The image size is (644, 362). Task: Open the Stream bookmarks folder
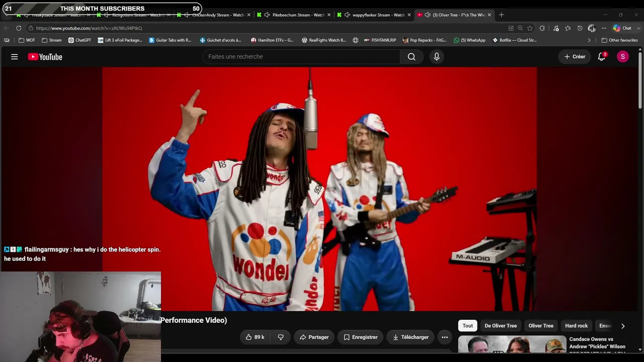click(51, 40)
